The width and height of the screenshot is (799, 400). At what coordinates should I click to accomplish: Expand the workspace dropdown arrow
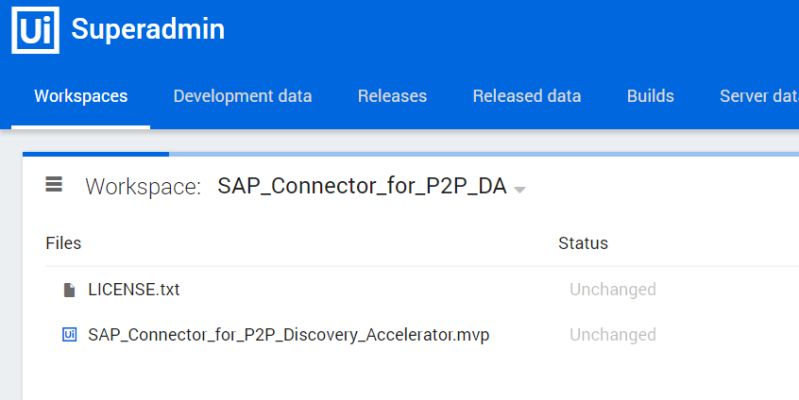519,189
